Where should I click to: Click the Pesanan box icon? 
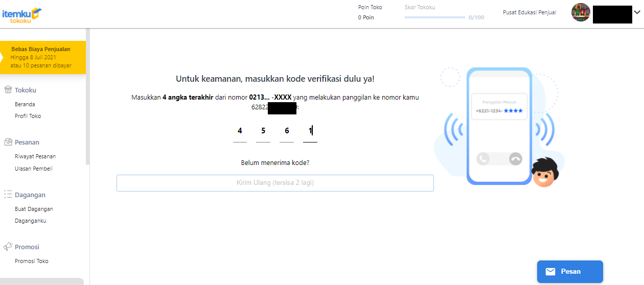tap(8, 142)
